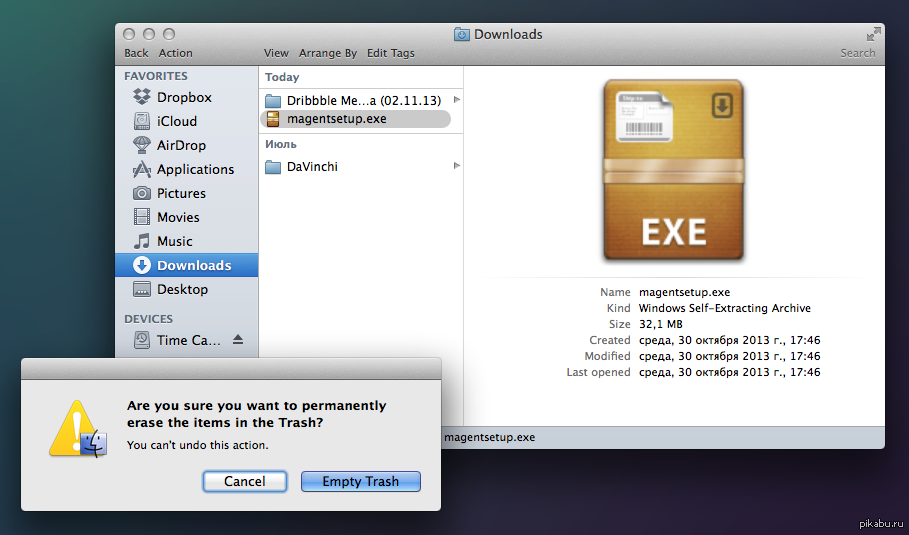Open the Desktop sidebar icon

(x=141, y=289)
